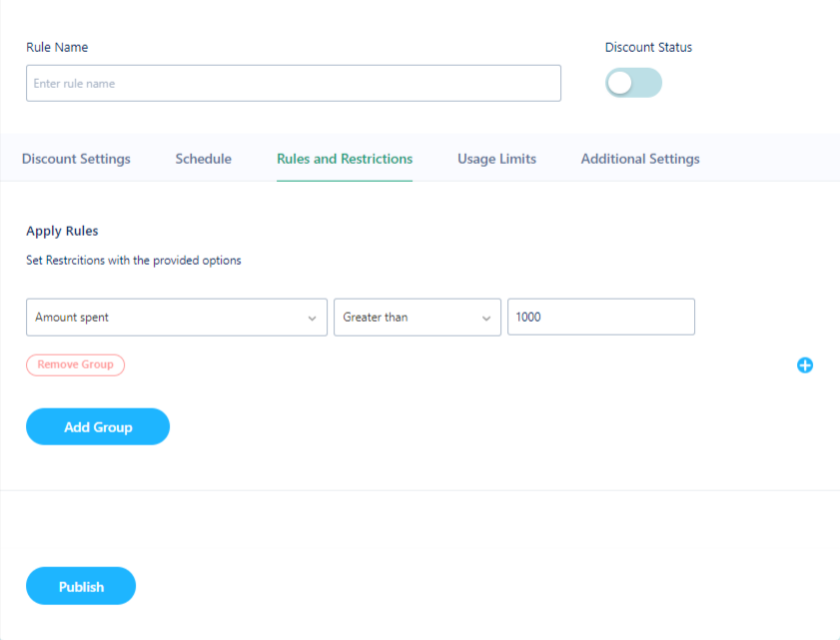840x640 pixels.
Task: Open the Schedule tab
Action: (x=204, y=159)
